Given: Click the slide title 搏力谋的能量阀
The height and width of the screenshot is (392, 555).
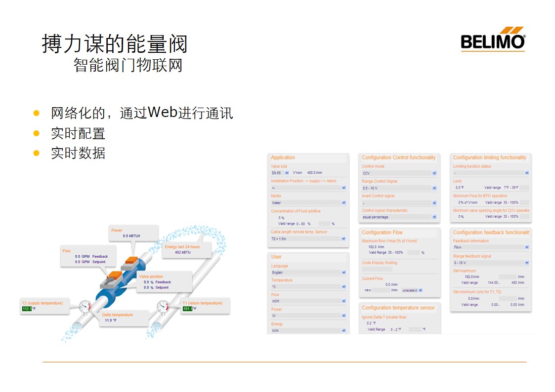Looking at the screenshot, I should (114, 44).
